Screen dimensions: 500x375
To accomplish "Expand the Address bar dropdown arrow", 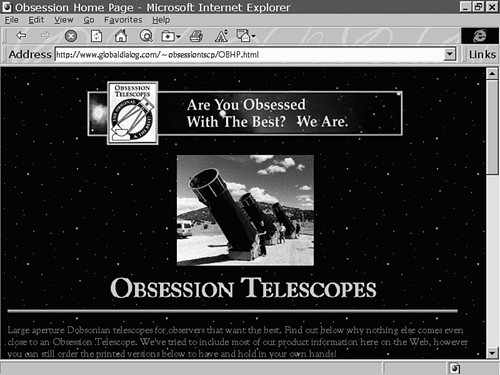I will pos(450,54).
